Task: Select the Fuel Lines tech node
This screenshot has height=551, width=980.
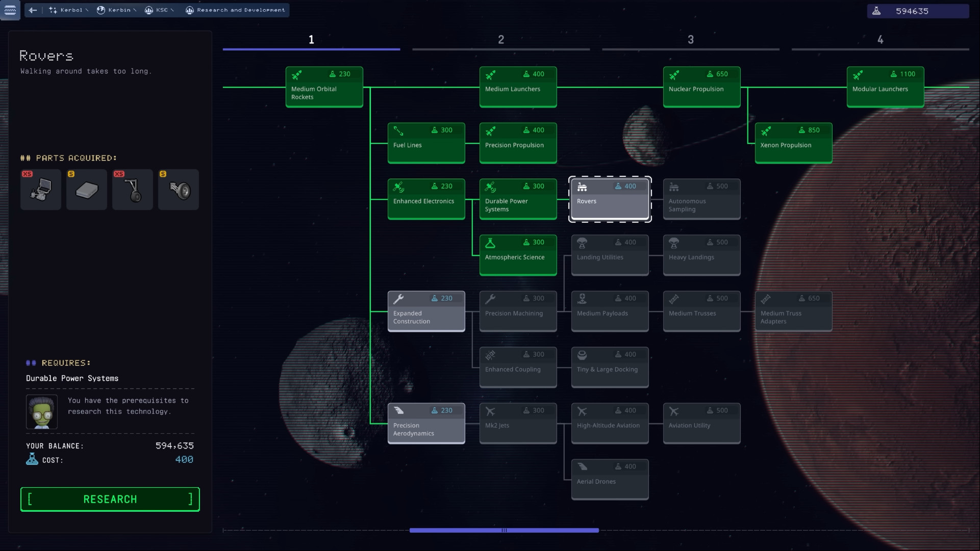Action: click(x=426, y=143)
